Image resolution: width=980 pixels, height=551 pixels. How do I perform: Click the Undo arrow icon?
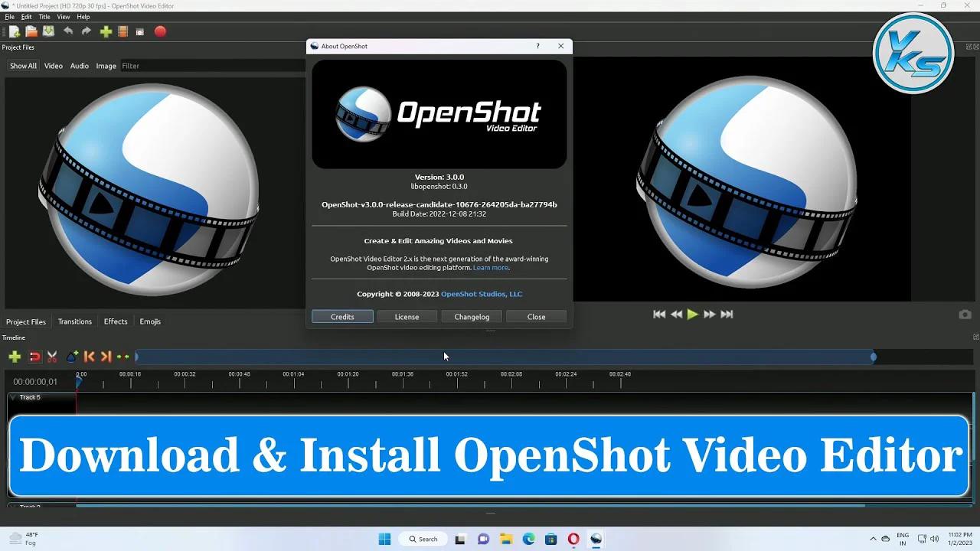point(69,31)
